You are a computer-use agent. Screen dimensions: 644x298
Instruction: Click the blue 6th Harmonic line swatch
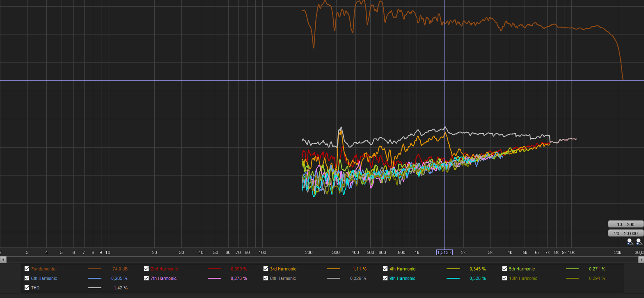click(95, 278)
